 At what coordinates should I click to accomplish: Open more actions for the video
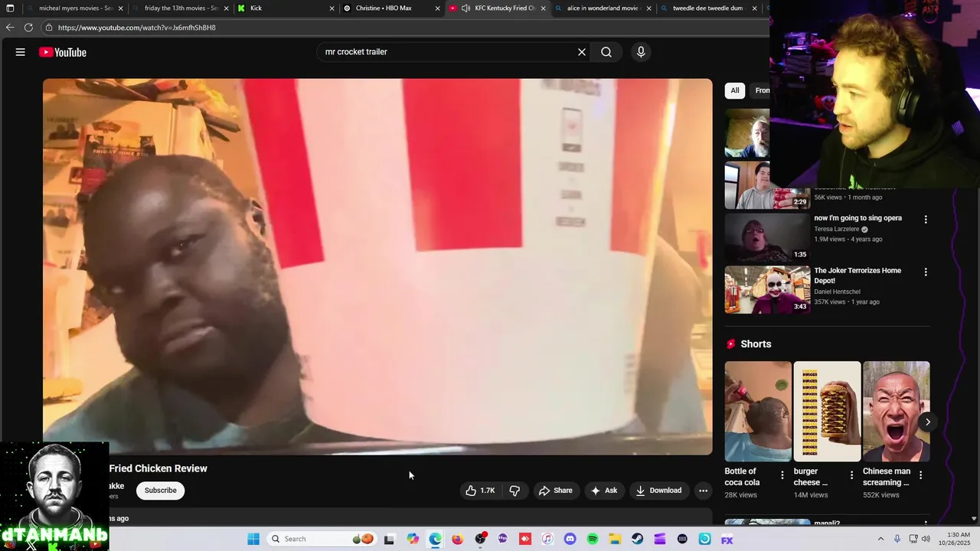[703, 491]
